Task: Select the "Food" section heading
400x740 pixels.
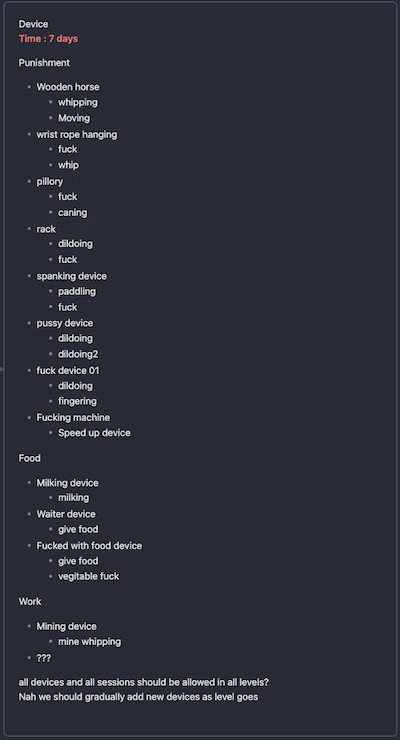Action: coord(30,458)
